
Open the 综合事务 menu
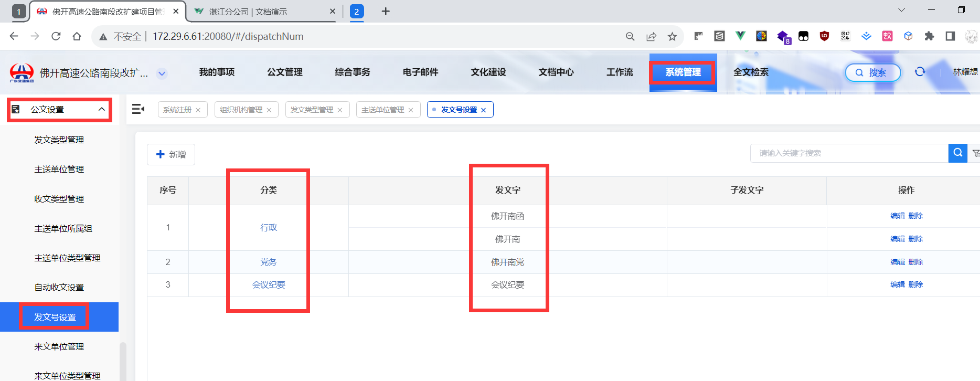click(x=353, y=72)
